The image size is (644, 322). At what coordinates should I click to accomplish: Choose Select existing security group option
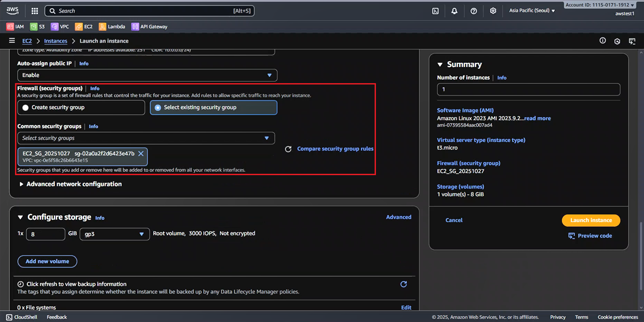point(158,108)
